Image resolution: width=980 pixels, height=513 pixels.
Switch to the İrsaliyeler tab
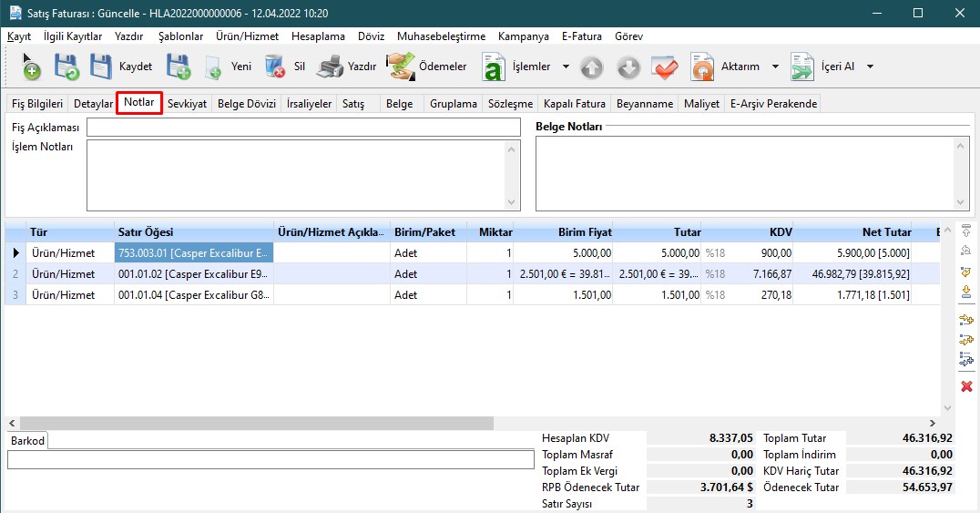pyautogui.click(x=309, y=104)
